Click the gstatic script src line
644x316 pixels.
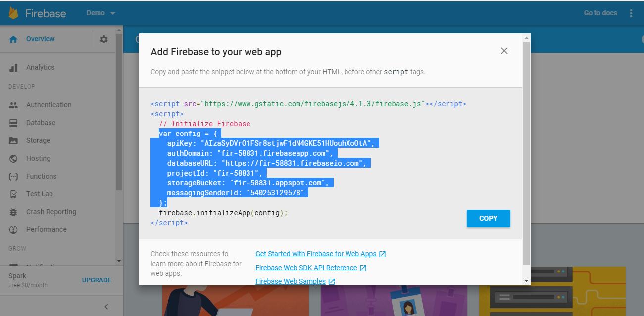[308, 104]
